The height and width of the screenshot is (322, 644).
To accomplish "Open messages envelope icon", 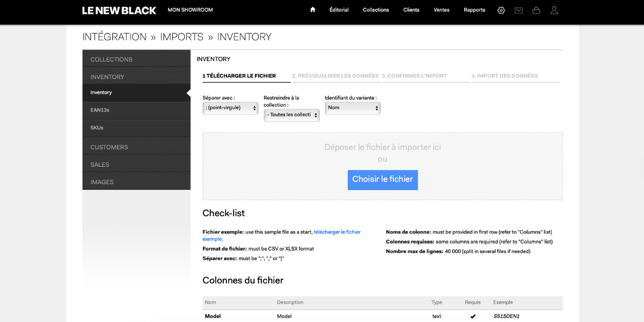I will click(x=518, y=10).
